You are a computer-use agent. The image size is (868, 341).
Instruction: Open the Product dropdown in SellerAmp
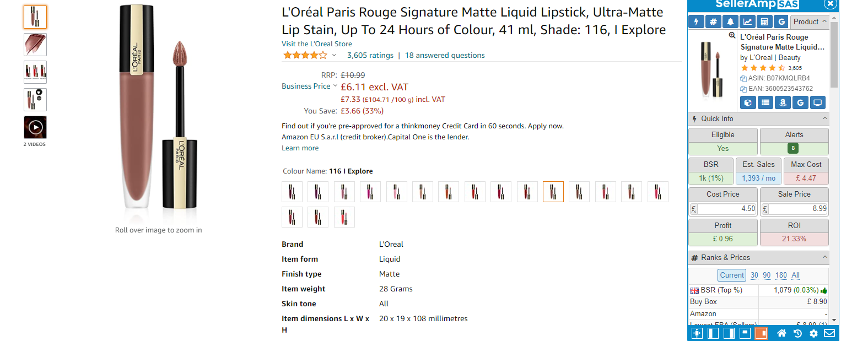click(810, 22)
